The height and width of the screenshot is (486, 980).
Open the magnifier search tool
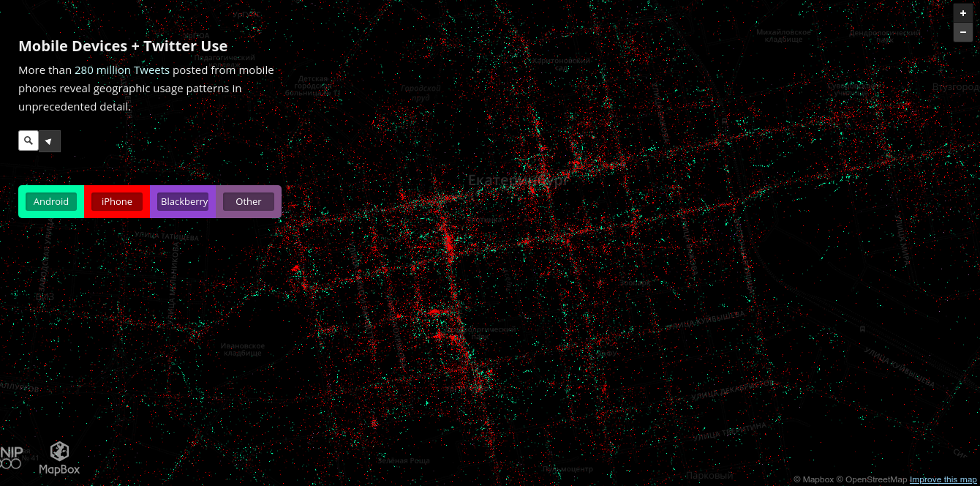click(29, 141)
